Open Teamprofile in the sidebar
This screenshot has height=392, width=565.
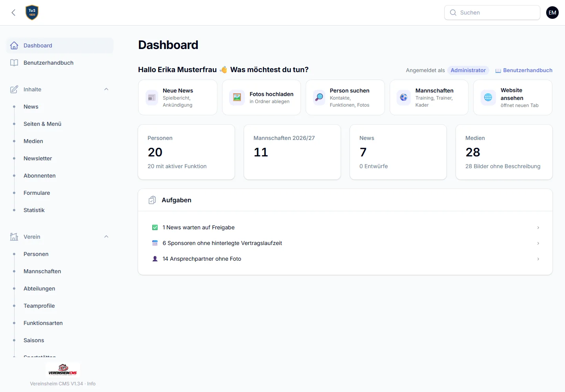point(39,306)
